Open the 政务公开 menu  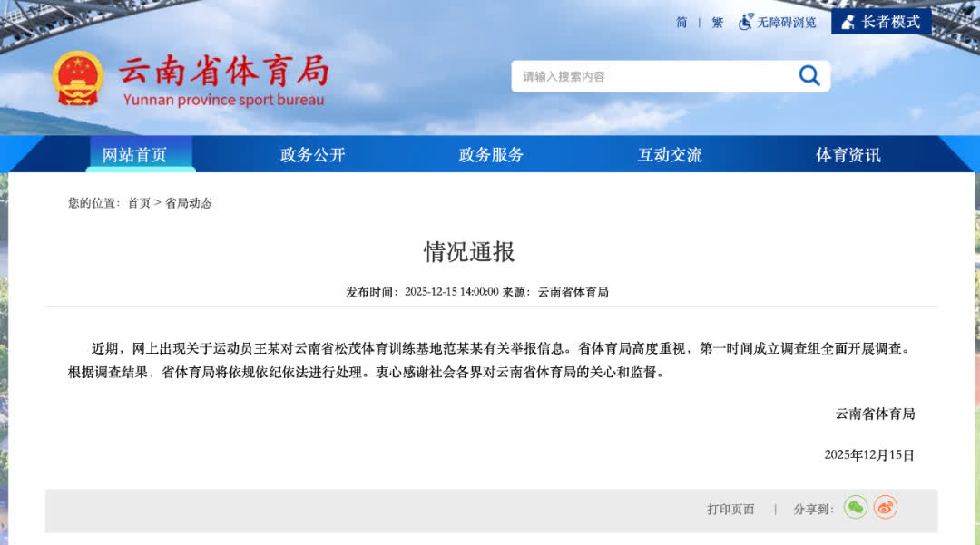313,155
